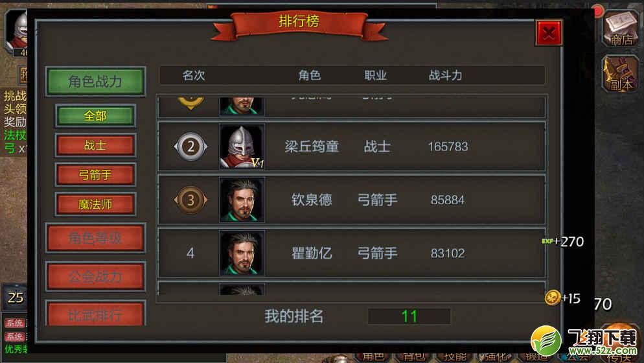
Task: Switch to 角色等级 ranking tab
Action: tap(95, 238)
